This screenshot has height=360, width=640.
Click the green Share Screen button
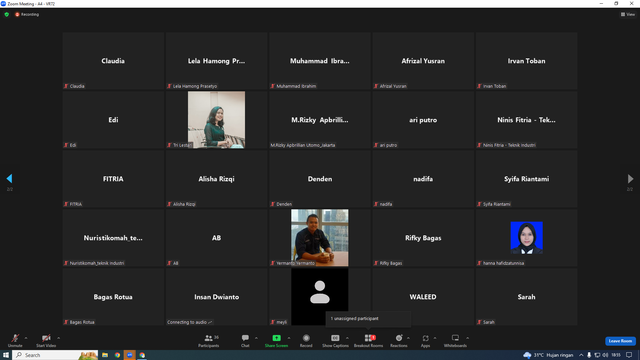click(x=276, y=340)
